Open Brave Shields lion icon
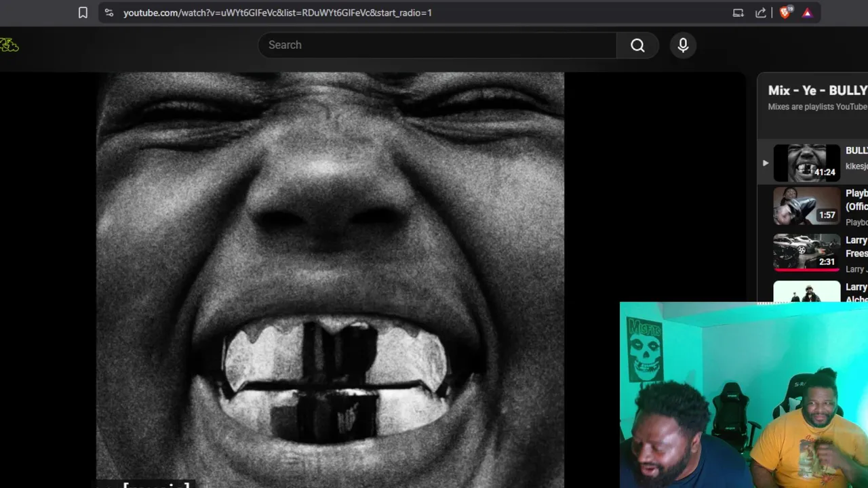The width and height of the screenshot is (868, 488). pos(785,12)
